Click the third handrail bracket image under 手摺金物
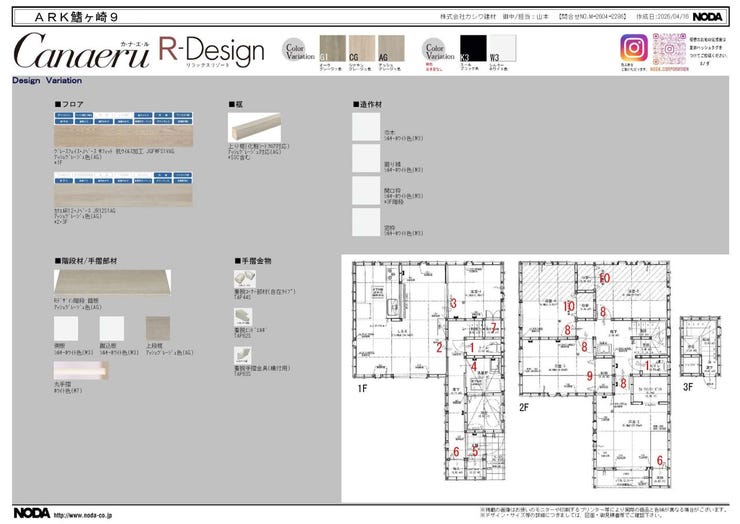The height and width of the screenshot is (524, 740). click(240, 354)
